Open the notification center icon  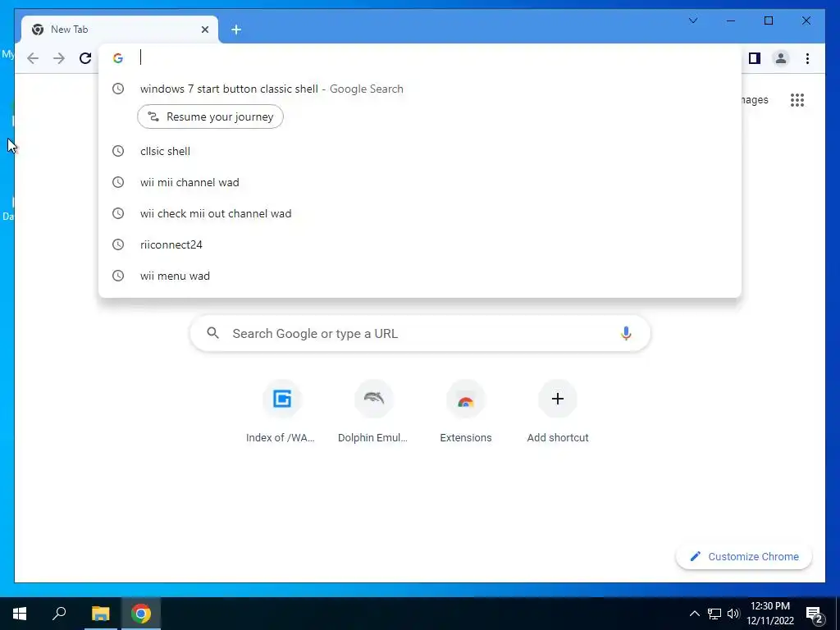(x=815, y=615)
